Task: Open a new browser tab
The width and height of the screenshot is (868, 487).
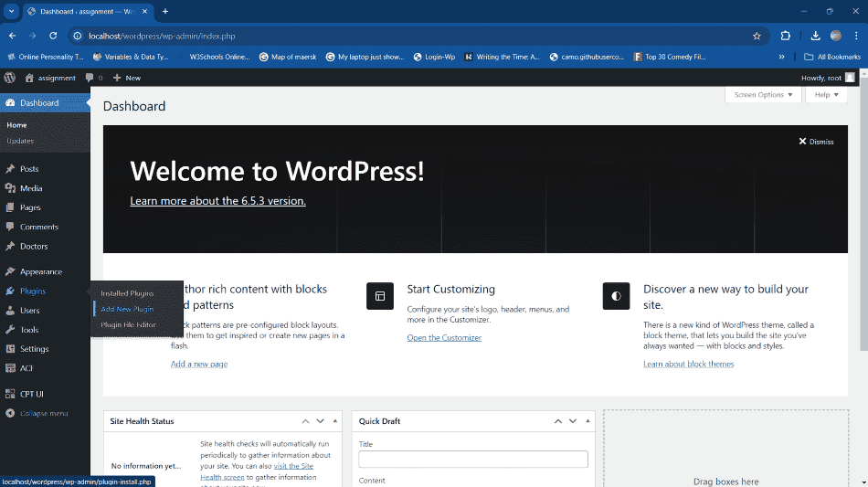Action: tap(165, 11)
